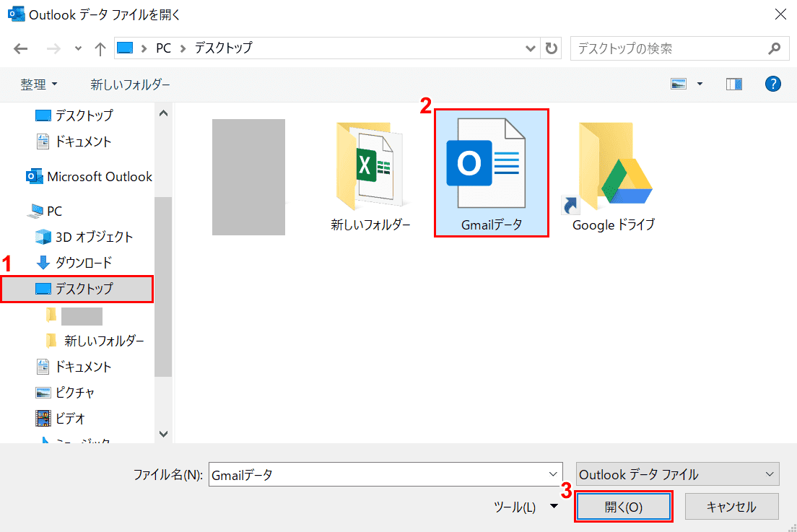Go back using the Back arrow
Image resolution: width=797 pixels, height=532 pixels.
(21, 49)
